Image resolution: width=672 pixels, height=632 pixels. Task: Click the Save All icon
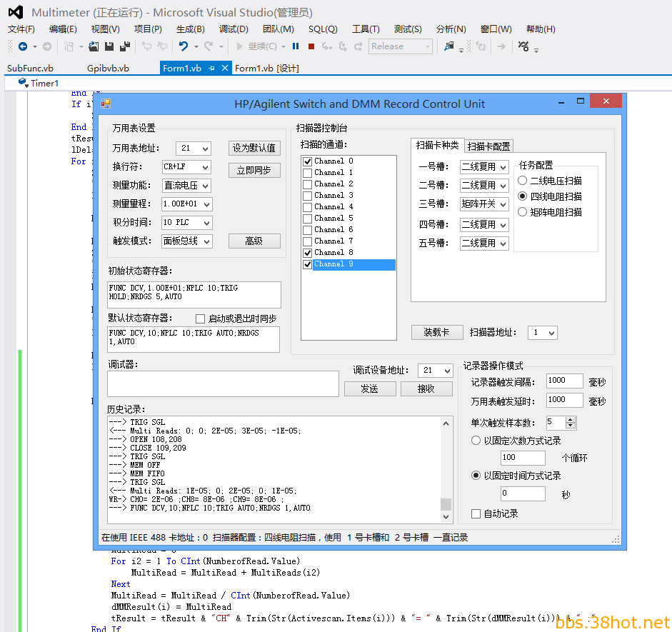point(125,46)
